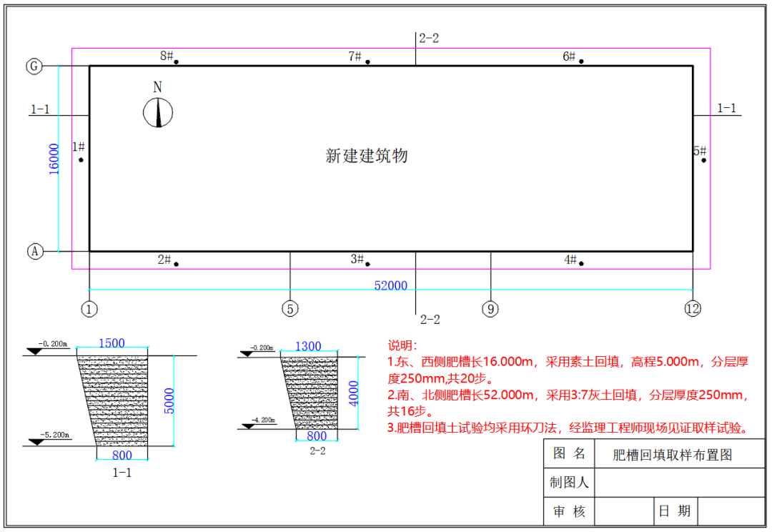
Task: Click the hatched 2-2 section fill
Action: pos(314,393)
